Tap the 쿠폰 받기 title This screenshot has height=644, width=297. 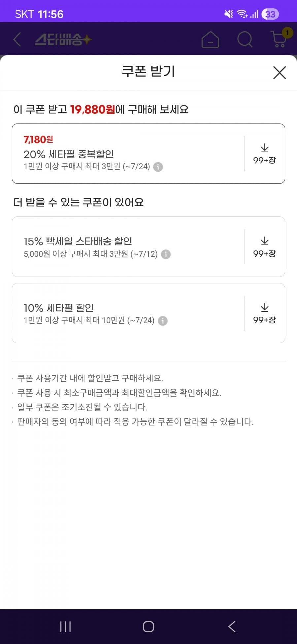(x=148, y=72)
